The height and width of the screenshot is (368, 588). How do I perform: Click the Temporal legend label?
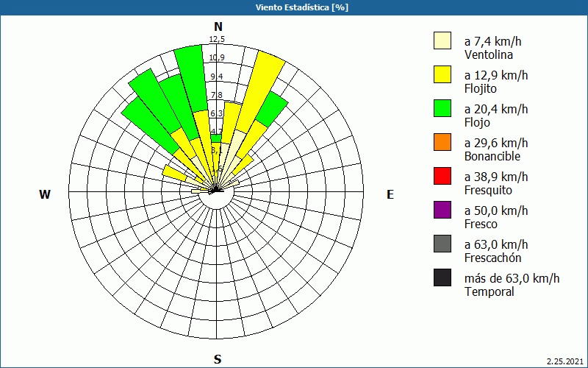[x=490, y=291]
